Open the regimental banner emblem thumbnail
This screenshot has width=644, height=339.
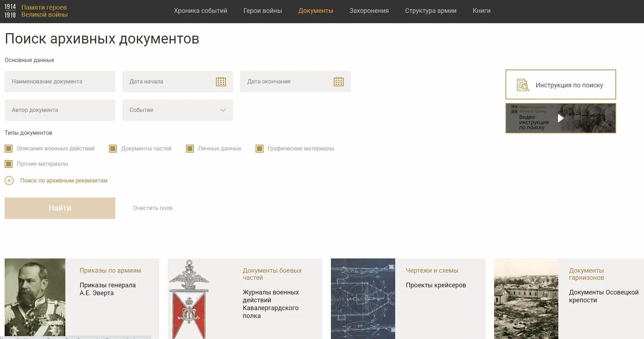click(x=189, y=298)
